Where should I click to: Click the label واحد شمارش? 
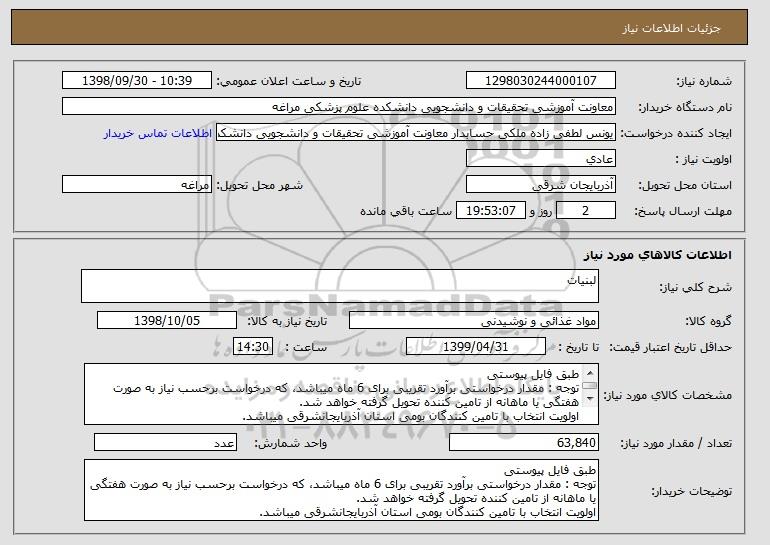pos(290,443)
